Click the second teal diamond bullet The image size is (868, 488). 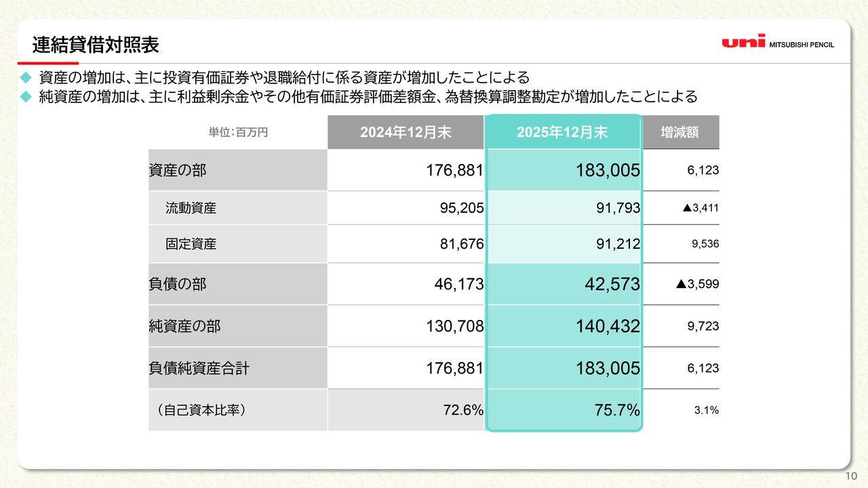[26, 96]
